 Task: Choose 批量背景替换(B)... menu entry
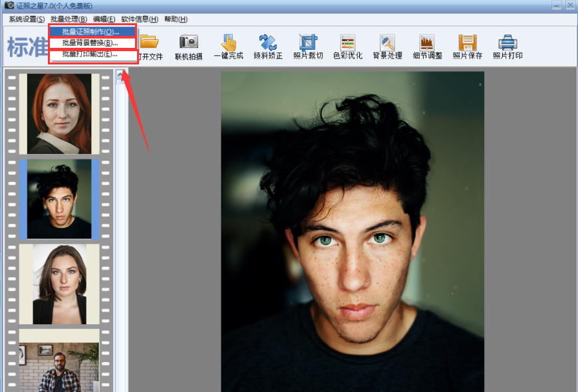tap(92, 43)
